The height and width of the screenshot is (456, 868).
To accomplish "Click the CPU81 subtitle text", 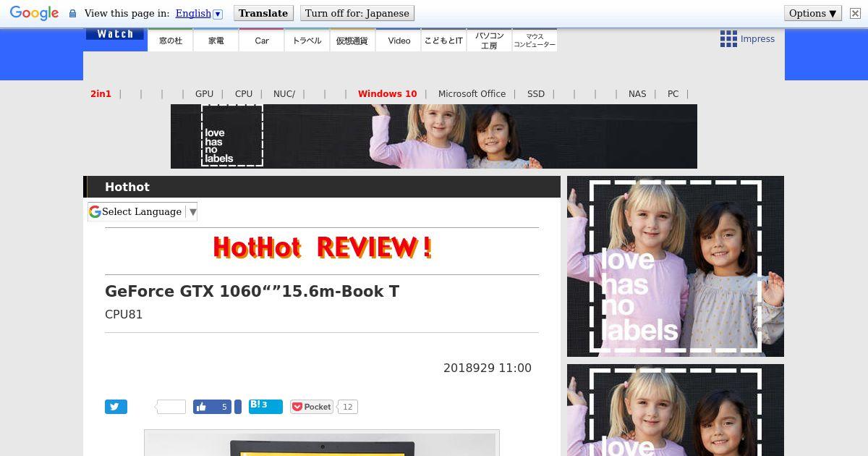I will pyautogui.click(x=124, y=314).
